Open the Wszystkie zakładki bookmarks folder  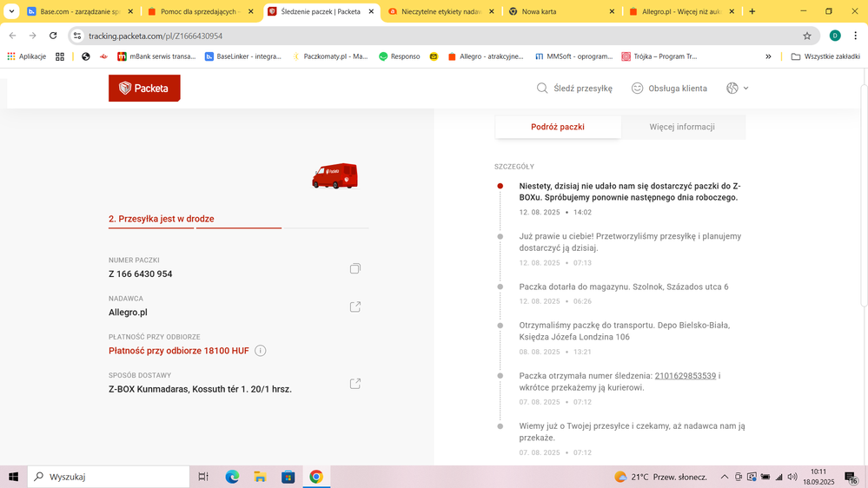tap(825, 56)
